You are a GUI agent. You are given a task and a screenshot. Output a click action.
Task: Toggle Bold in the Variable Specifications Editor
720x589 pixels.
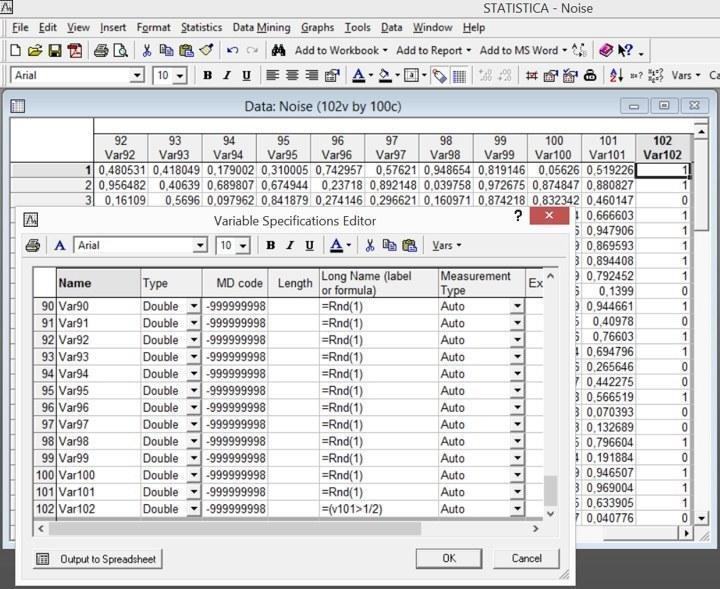(270, 246)
